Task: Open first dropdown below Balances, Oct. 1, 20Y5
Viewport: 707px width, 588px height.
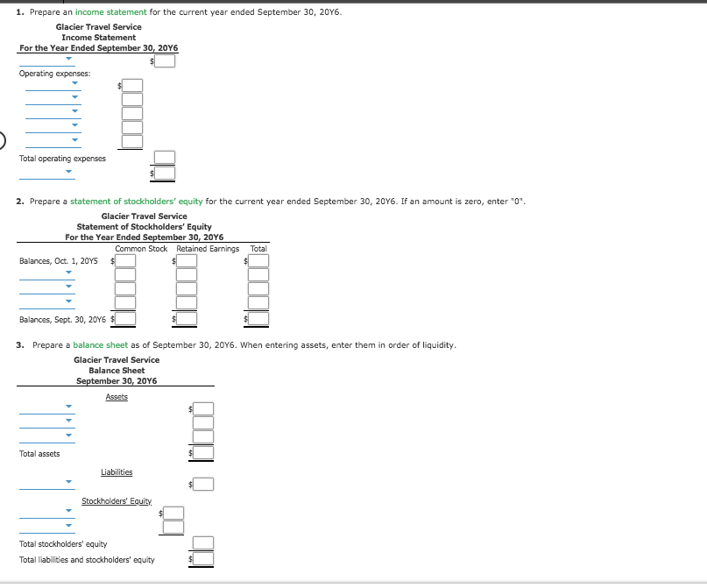Action: (47, 274)
